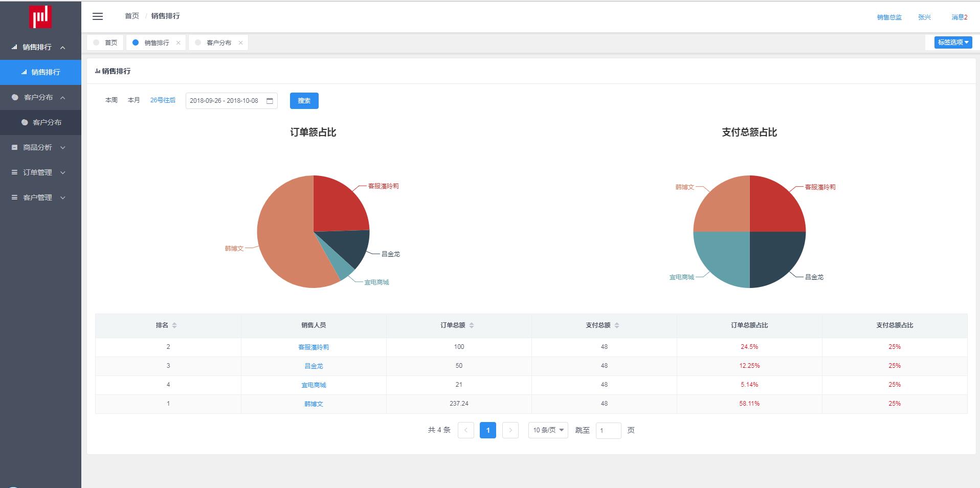Select the 销售排行 chart icon in sidebar
The width and height of the screenshot is (980, 488).
[24, 72]
